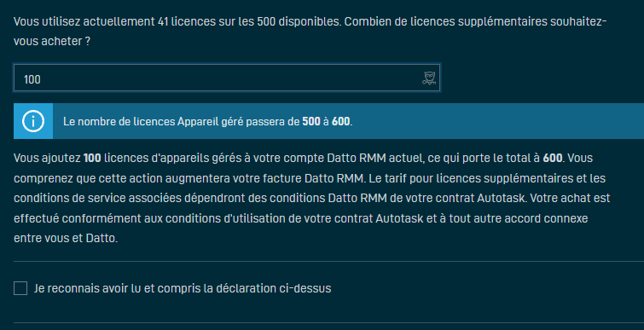Click the '500 disponibles' text in the question
This screenshot has height=330, width=644.
click(299, 21)
